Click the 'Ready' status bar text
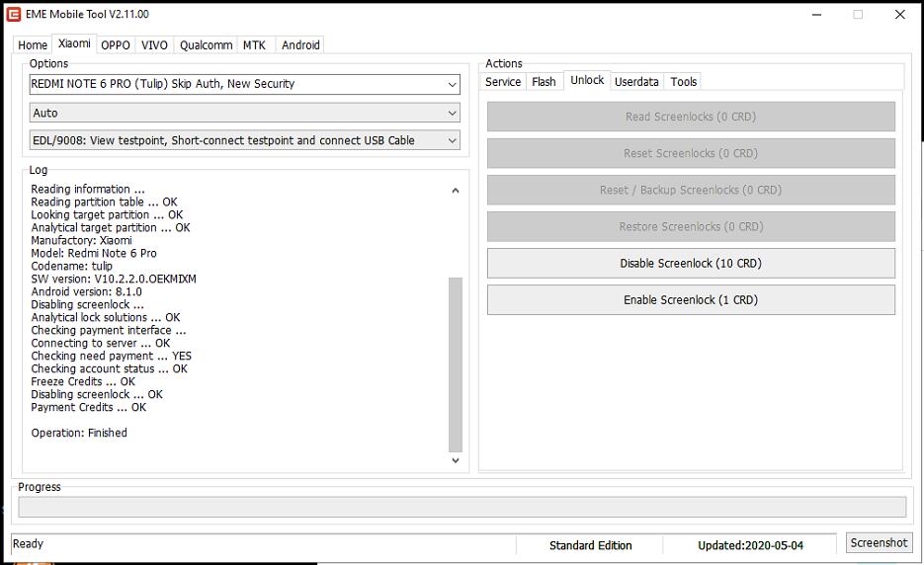Image resolution: width=924 pixels, height=565 pixels. click(x=28, y=544)
